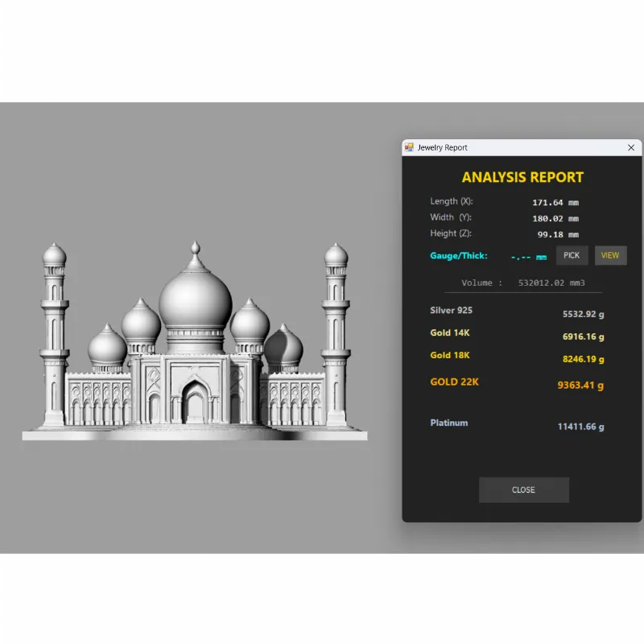Click the CLOSE button in the report

[523, 490]
